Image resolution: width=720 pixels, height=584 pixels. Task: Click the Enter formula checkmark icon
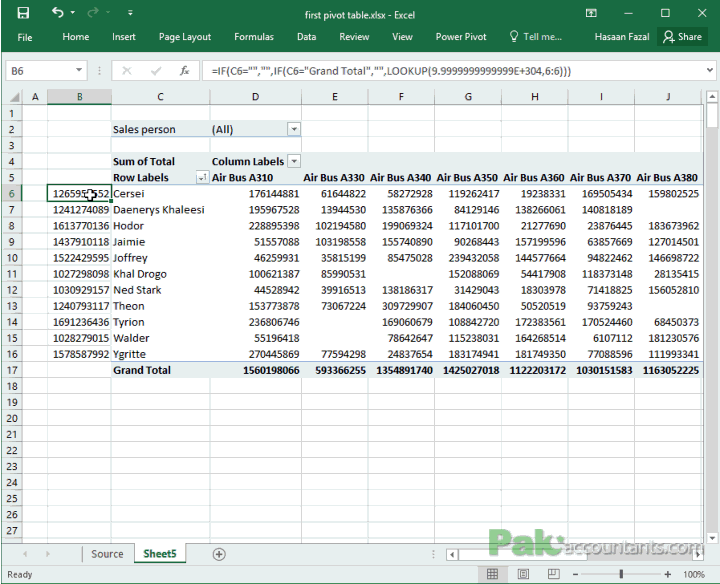156,71
